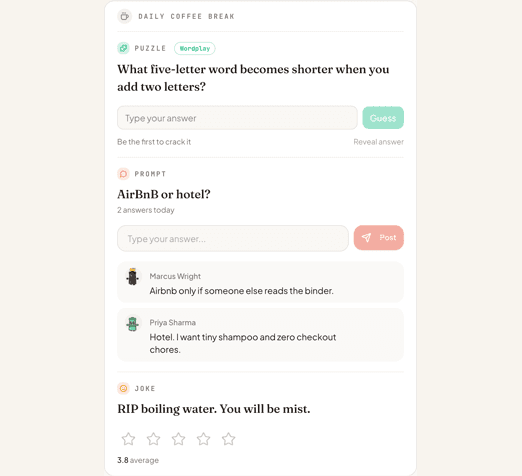This screenshot has height=476, width=522.
Task: Click the Reveal answer link
Action: pyautogui.click(x=378, y=142)
